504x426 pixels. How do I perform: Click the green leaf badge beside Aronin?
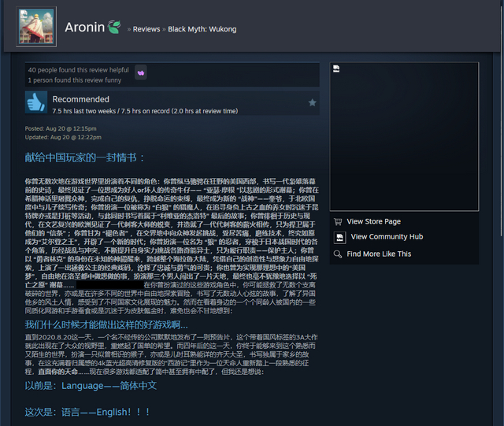click(114, 27)
